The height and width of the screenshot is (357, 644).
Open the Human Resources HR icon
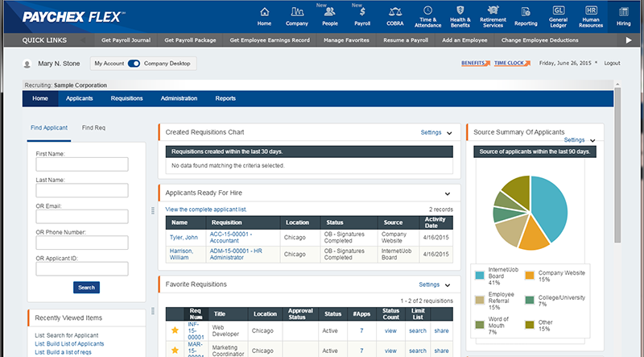coord(591,10)
